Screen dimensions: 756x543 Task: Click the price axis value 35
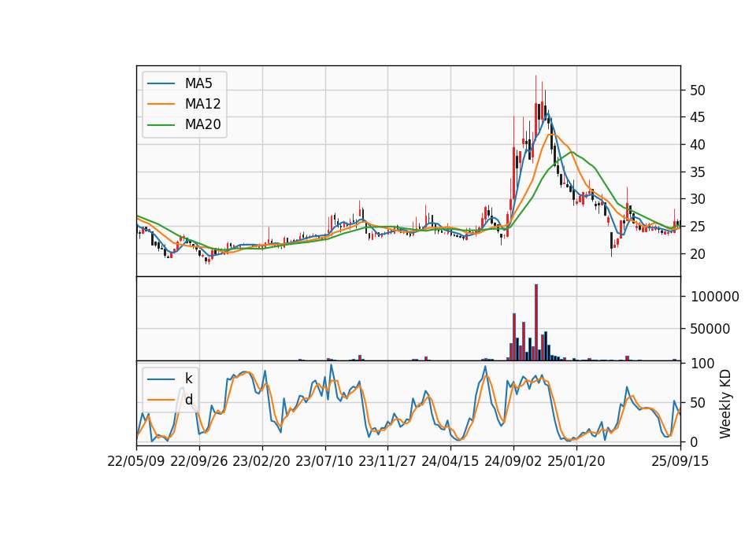pos(698,172)
